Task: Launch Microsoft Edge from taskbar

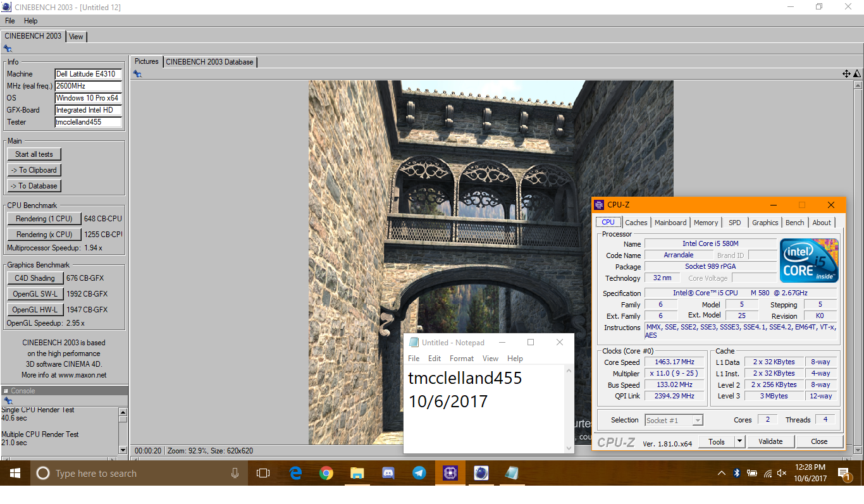Action: (x=295, y=473)
